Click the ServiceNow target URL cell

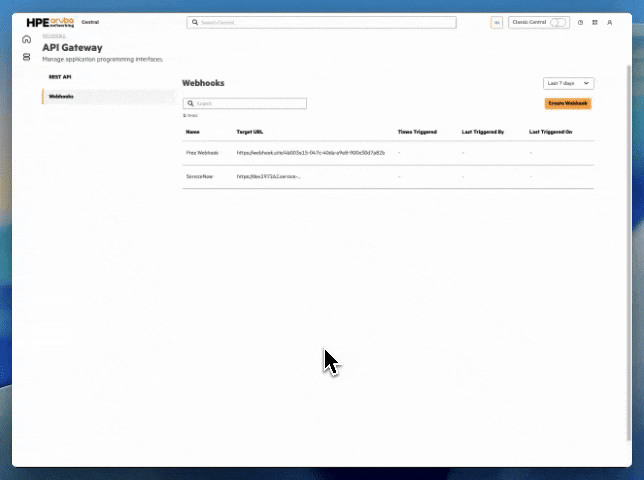coord(269,177)
